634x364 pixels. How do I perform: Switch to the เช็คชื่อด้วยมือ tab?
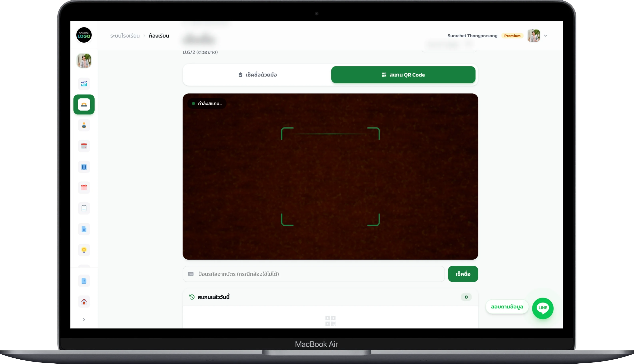tap(257, 75)
